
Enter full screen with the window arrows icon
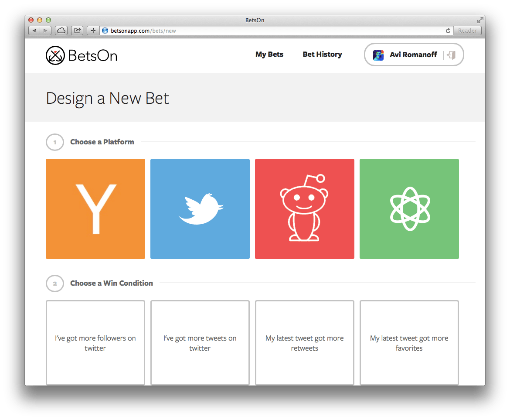480,20
